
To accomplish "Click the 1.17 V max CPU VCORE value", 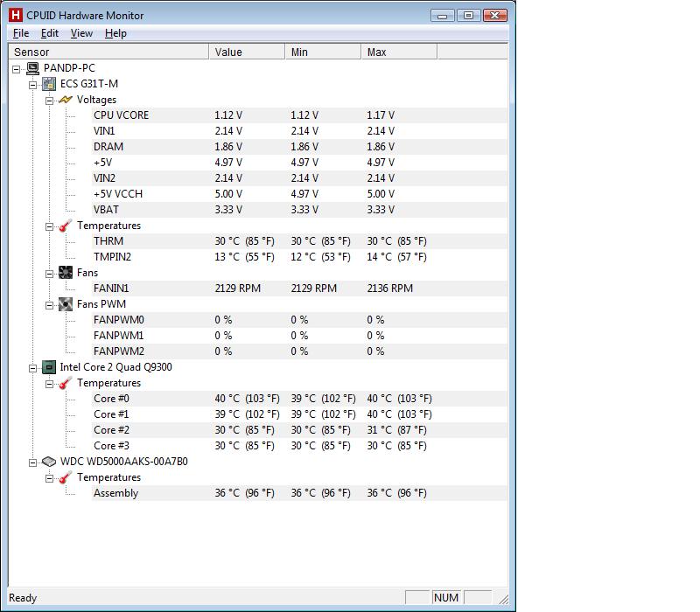I will coord(381,115).
